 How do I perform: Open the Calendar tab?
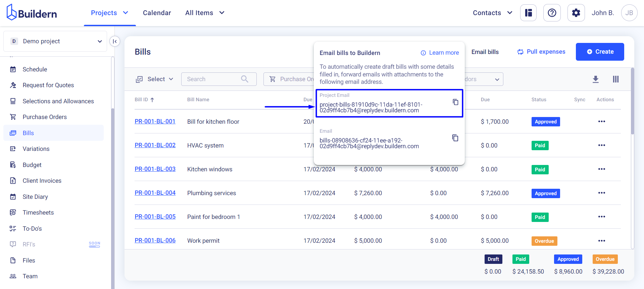point(157,13)
